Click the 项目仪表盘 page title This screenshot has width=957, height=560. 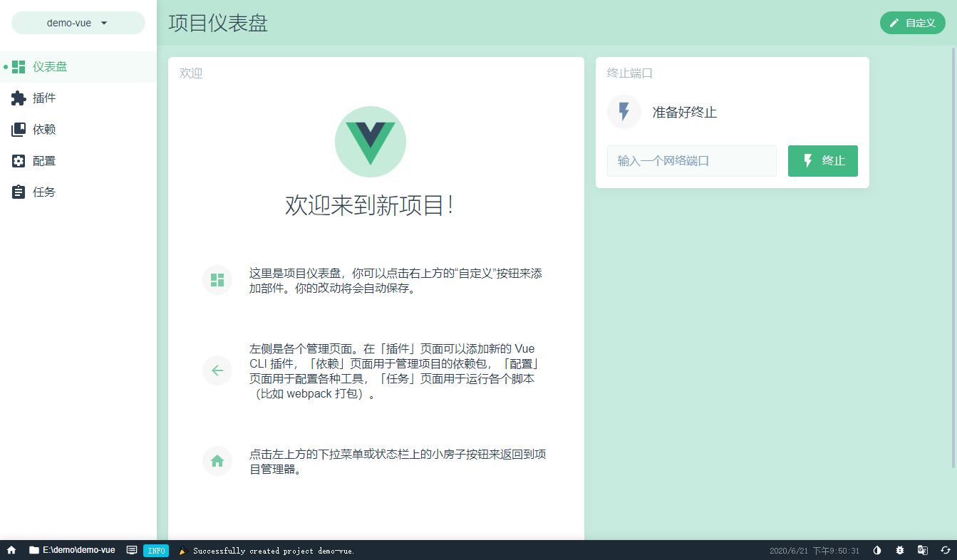pyautogui.click(x=218, y=23)
